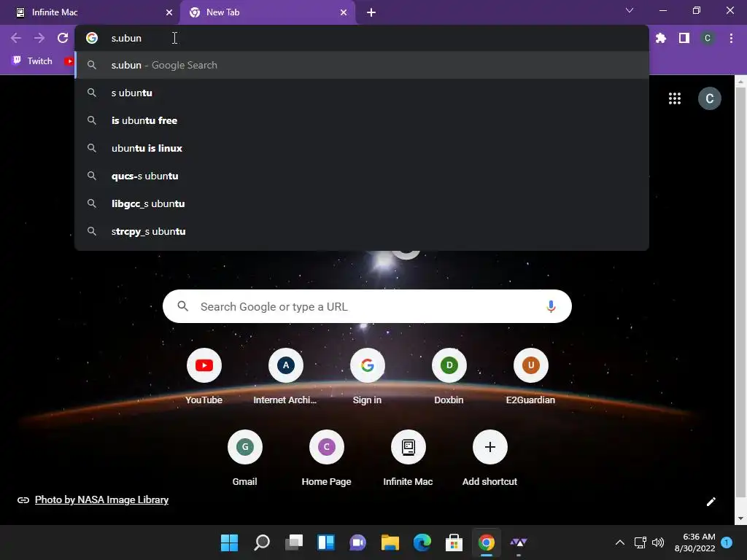747x560 pixels.
Task: Click the browser forward arrow
Action: pyautogui.click(x=39, y=38)
